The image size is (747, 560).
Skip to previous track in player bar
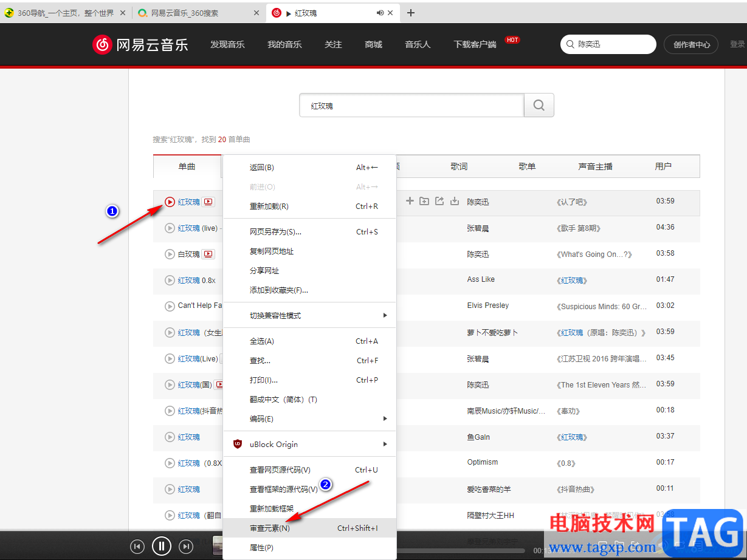click(x=137, y=547)
